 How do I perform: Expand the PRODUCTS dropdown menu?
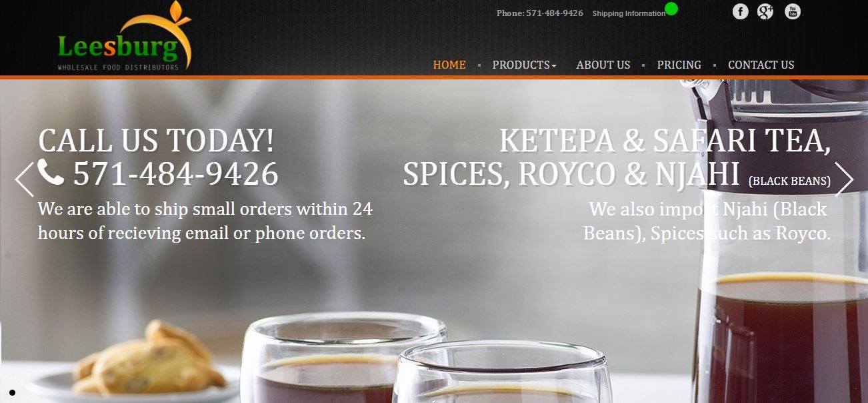524,65
